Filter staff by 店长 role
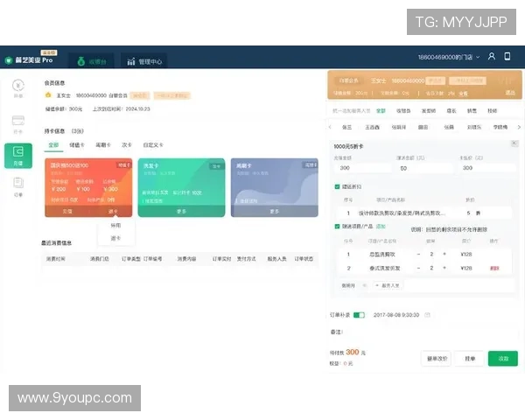The width and height of the screenshot is (525, 420). (451, 111)
